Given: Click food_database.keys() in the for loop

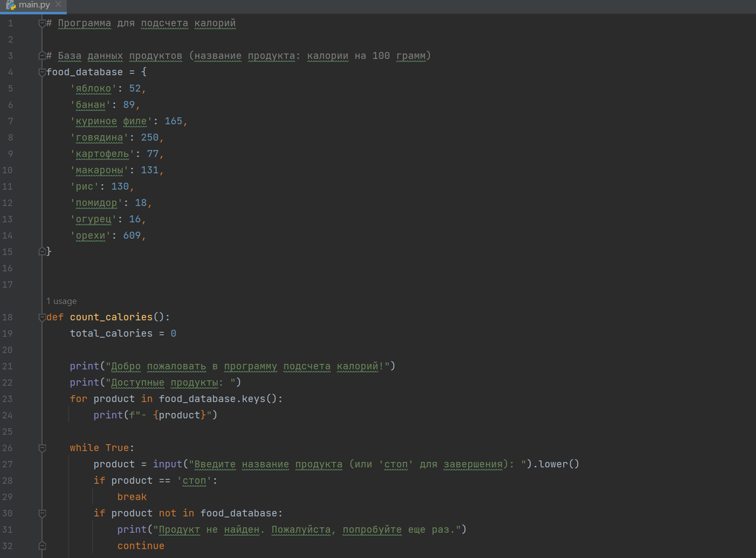Looking at the screenshot, I should pyautogui.click(x=218, y=398).
